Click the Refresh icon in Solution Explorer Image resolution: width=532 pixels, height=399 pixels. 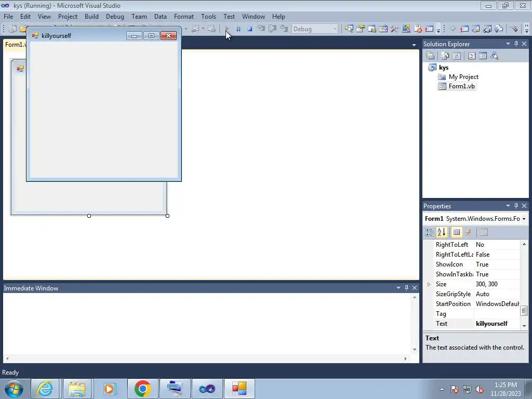[457, 56]
